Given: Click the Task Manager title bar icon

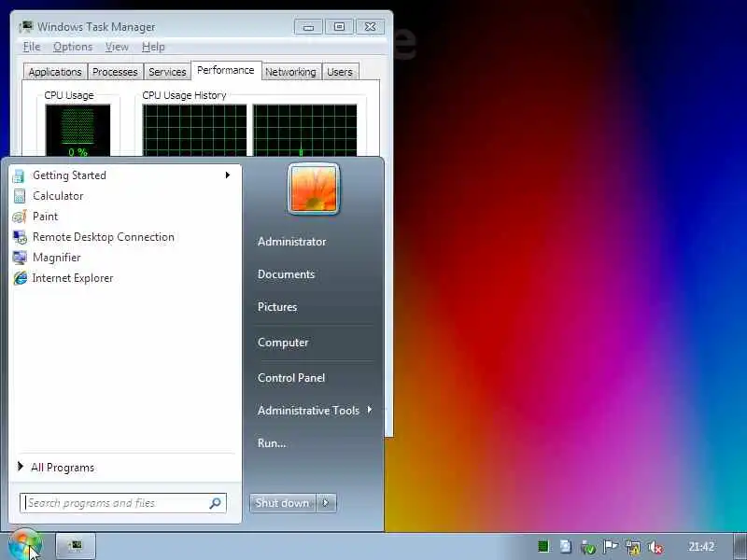Looking at the screenshot, I should pyautogui.click(x=26, y=27).
